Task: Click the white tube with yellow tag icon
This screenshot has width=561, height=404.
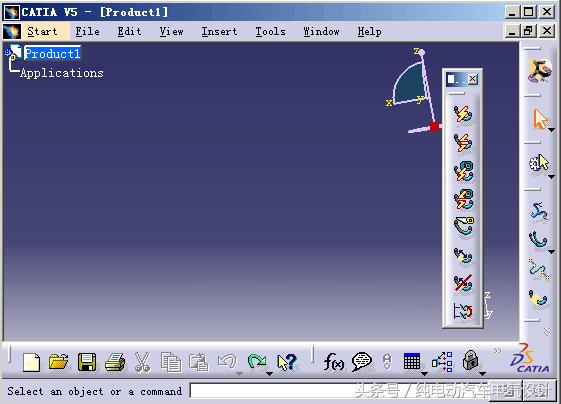Action: tap(464, 226)
